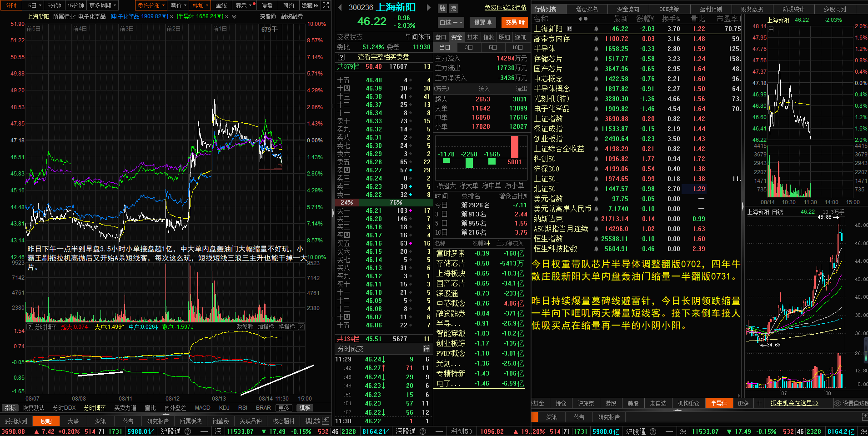The width and height of the screenshot is (868, 436).
Task: Click the 港 badge next to stock name
Action: (453, 8)
